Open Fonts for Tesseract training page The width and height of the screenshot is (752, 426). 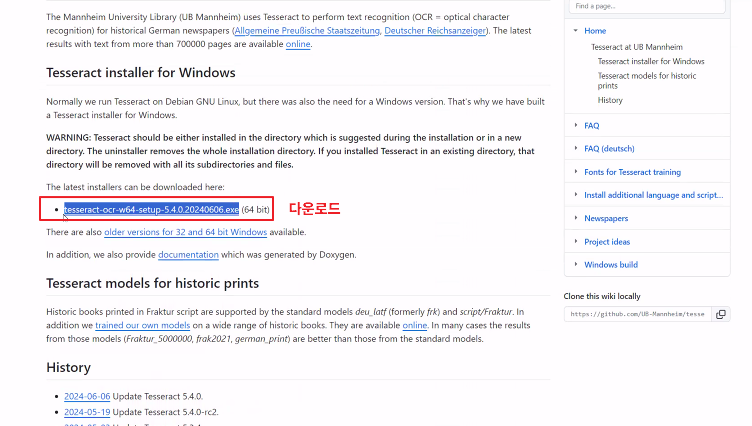click(632, 172)
